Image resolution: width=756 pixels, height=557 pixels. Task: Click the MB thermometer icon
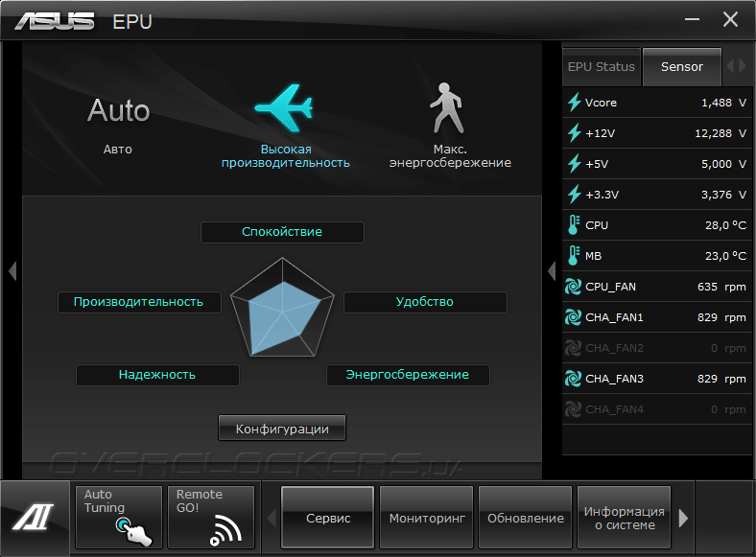tap(574, 256)
